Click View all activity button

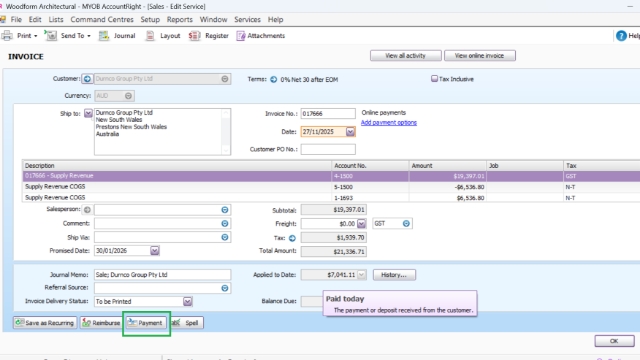pos(406,56)
